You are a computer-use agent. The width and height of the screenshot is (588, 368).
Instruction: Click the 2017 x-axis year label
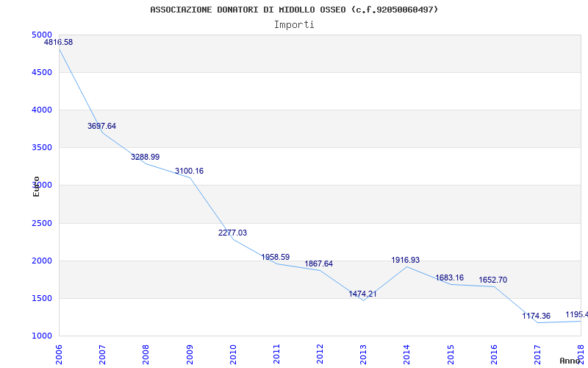tap(538, 354)
